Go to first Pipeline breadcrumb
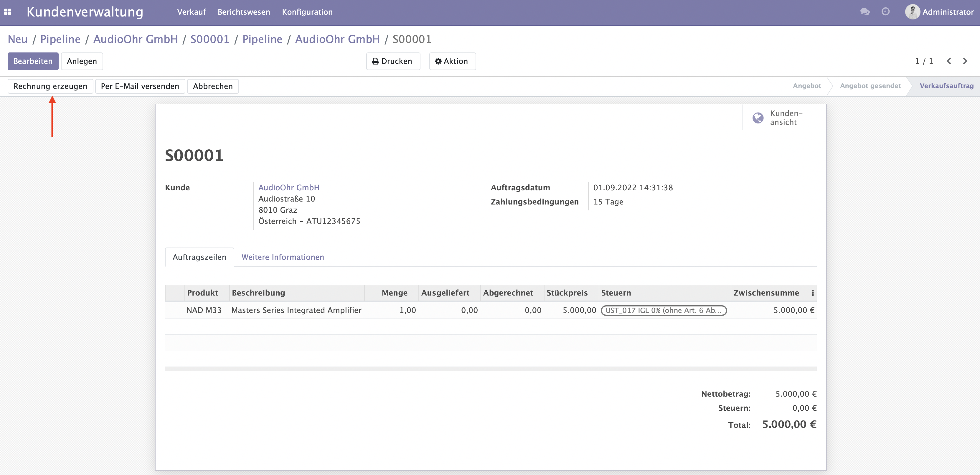The height and width of the screenshot is (475, 980). pyautogui.click(x=60, y=39)
